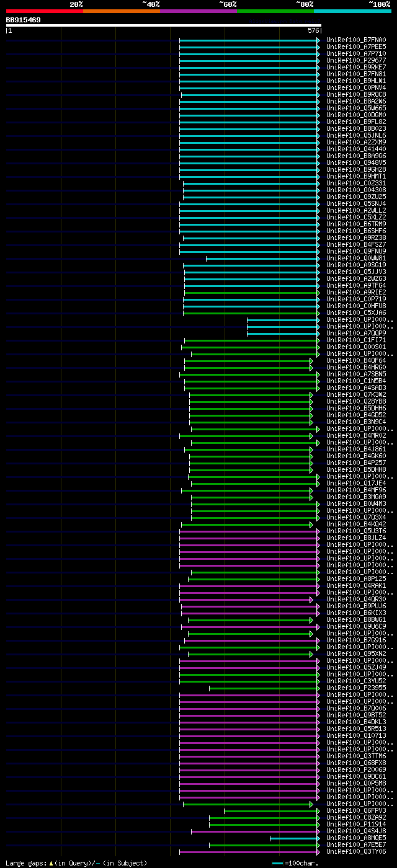Open hit UniRef100_A7PEE5
The image size is (397, 868).
356,47
